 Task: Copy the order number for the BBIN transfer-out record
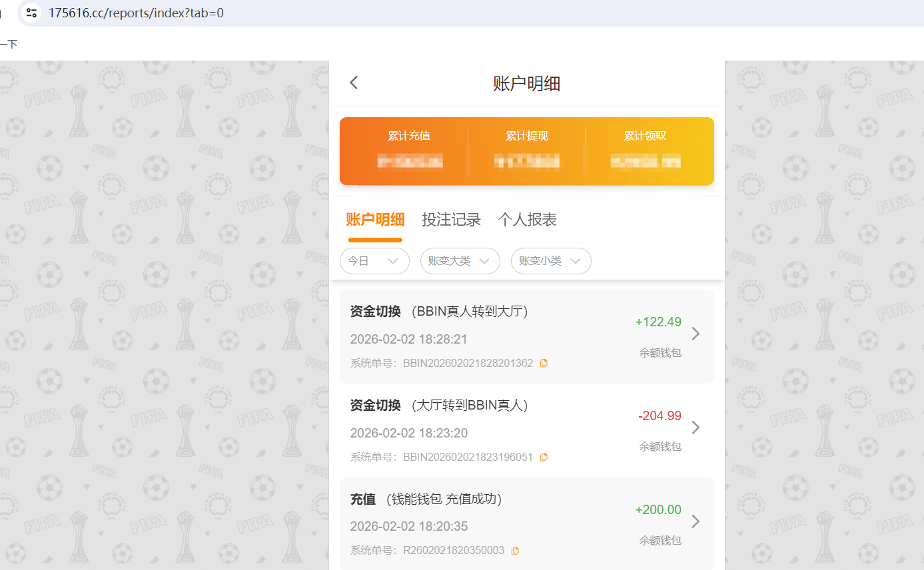click(544, 457)
